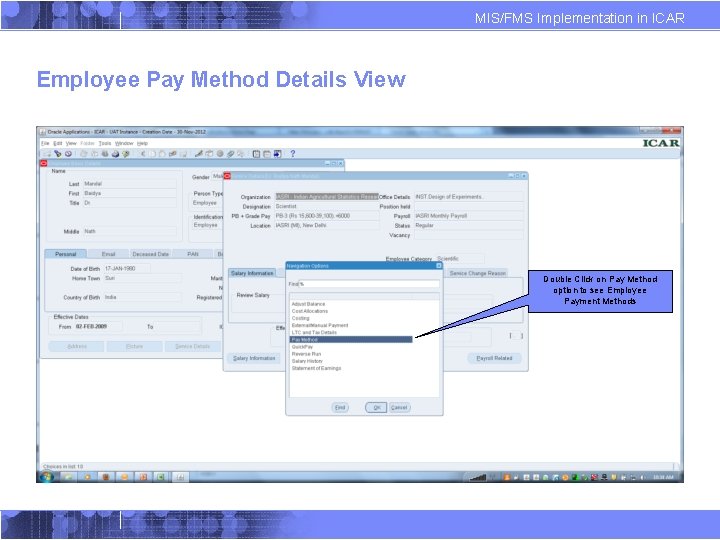Switch to the PAN tab
This screenshot has height=540, width=720.
pos(193,254)
